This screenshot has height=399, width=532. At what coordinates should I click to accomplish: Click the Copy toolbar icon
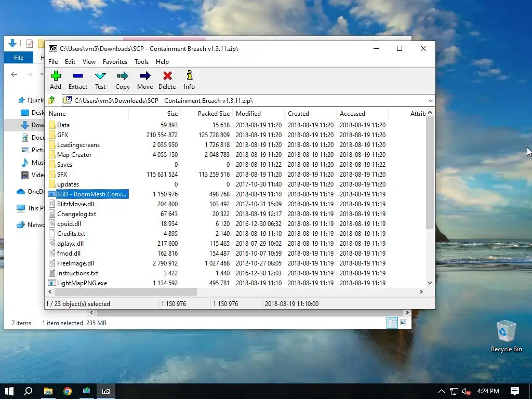point(123,80)
